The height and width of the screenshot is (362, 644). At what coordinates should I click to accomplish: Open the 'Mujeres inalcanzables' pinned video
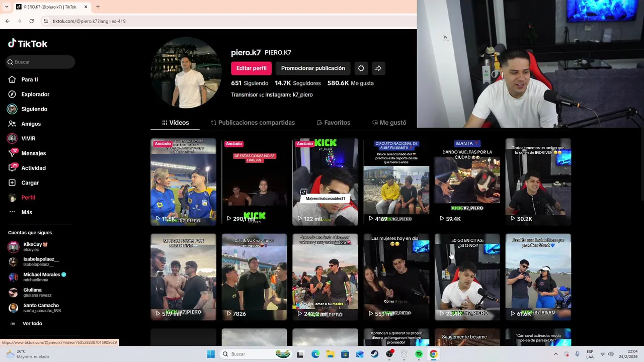[x=325, y=182]
